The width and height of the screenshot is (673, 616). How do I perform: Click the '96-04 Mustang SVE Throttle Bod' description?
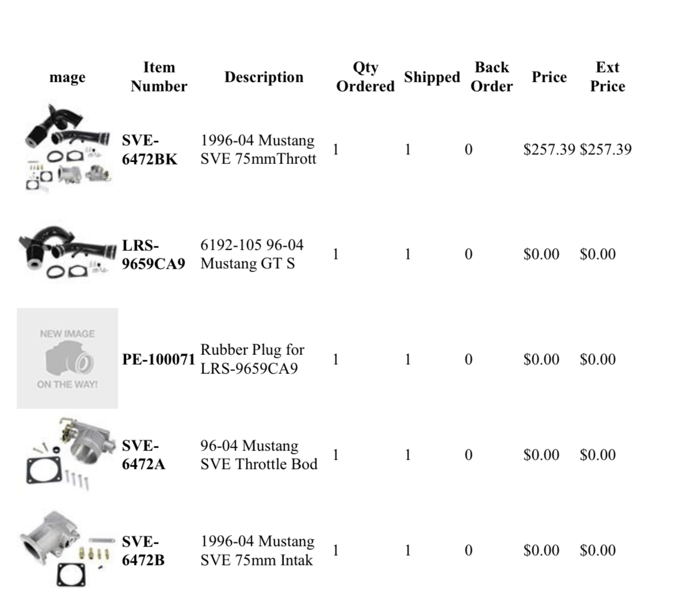tap(259, 454)
